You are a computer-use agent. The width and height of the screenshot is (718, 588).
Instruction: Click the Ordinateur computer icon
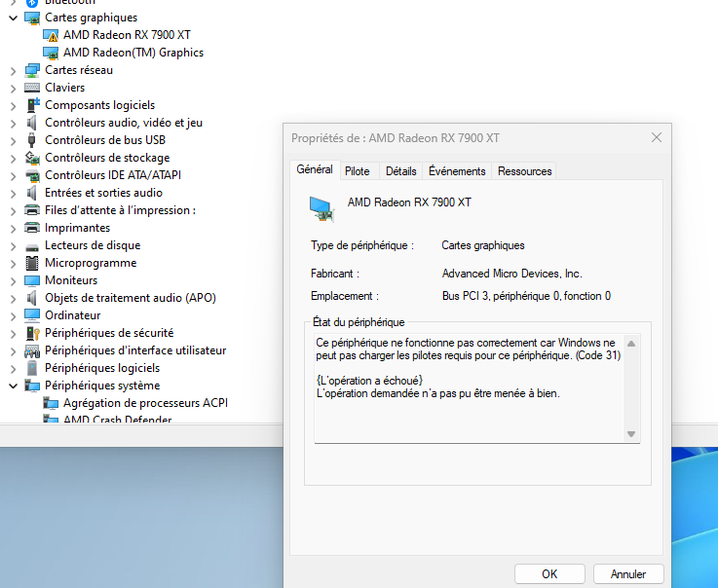coord(32,315)
